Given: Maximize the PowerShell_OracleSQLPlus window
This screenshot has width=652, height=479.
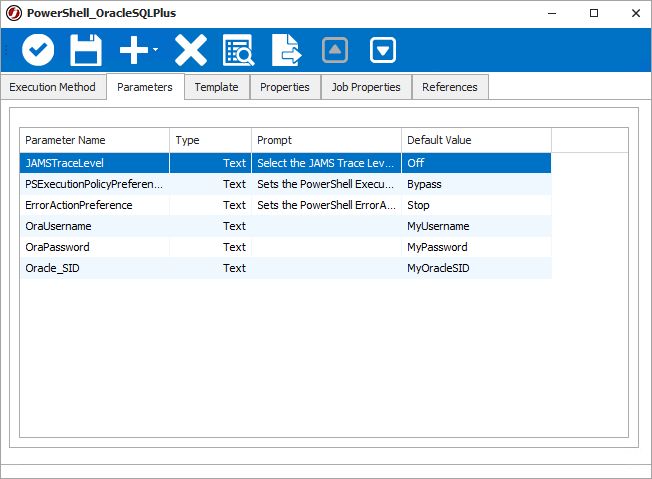Looking at the screenshot, I should tap(594, 13).
